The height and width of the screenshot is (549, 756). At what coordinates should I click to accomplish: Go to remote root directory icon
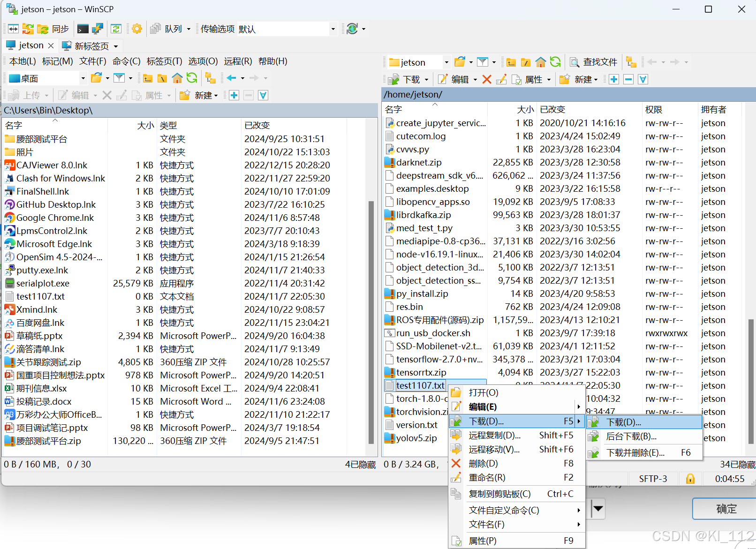[526, 62]
